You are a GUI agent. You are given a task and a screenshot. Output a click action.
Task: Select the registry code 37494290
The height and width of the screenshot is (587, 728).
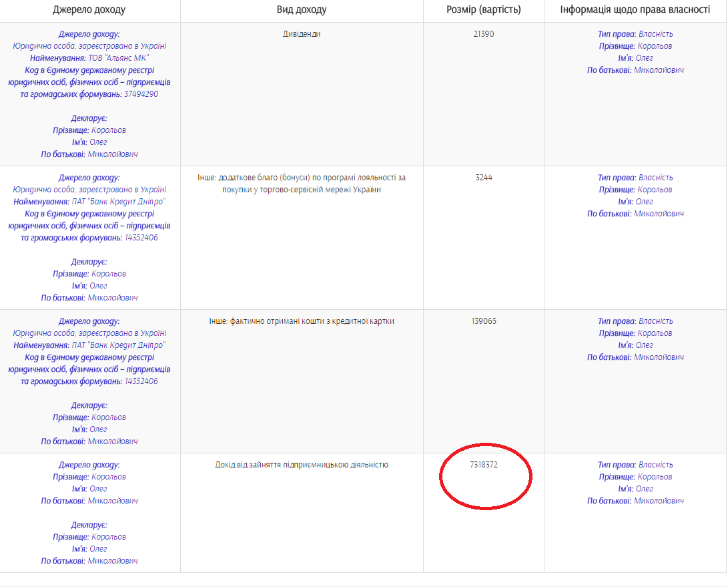click(141, 94)
